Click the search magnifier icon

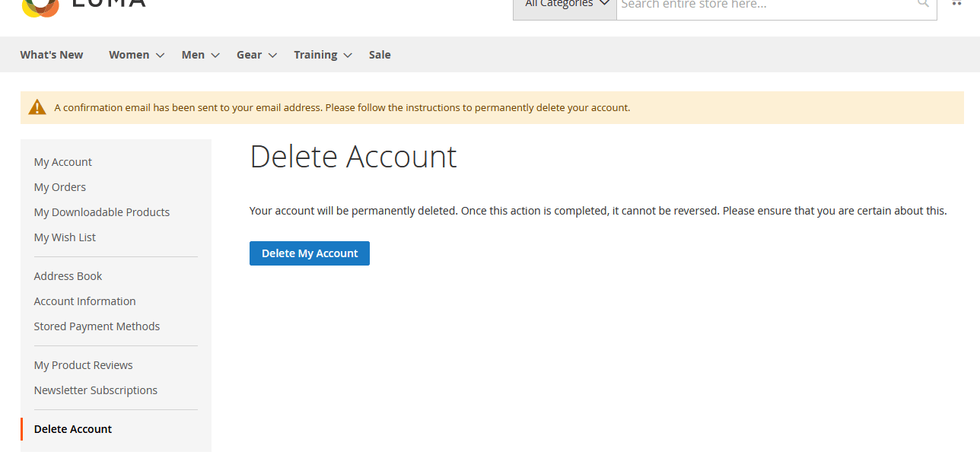coord(923,4)
